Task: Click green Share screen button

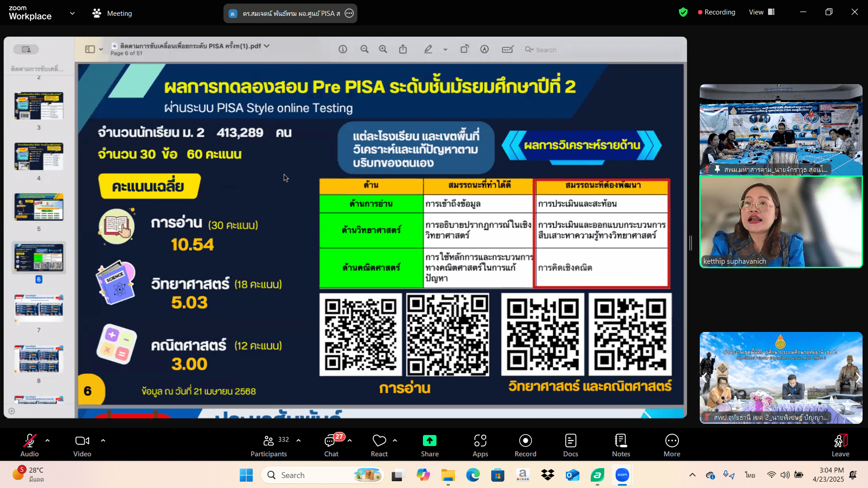Action: (430, 445)
